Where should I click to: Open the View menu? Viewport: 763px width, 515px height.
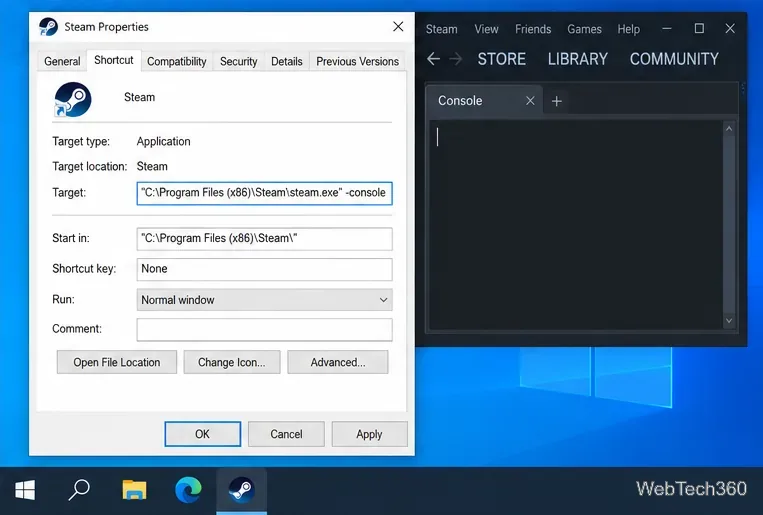[x=486, y=29]
